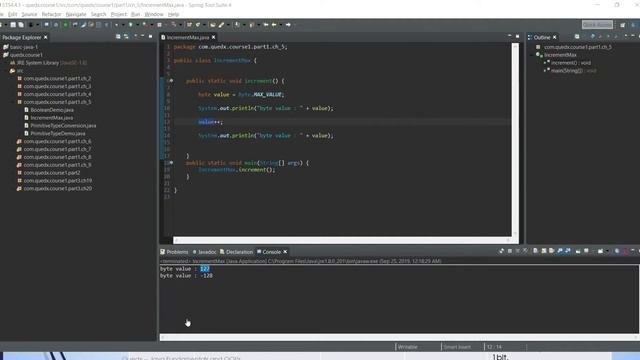Click Collapse All in Package Explorer
The width and height of the screenshot is (640, 360).
click(118, 37)
